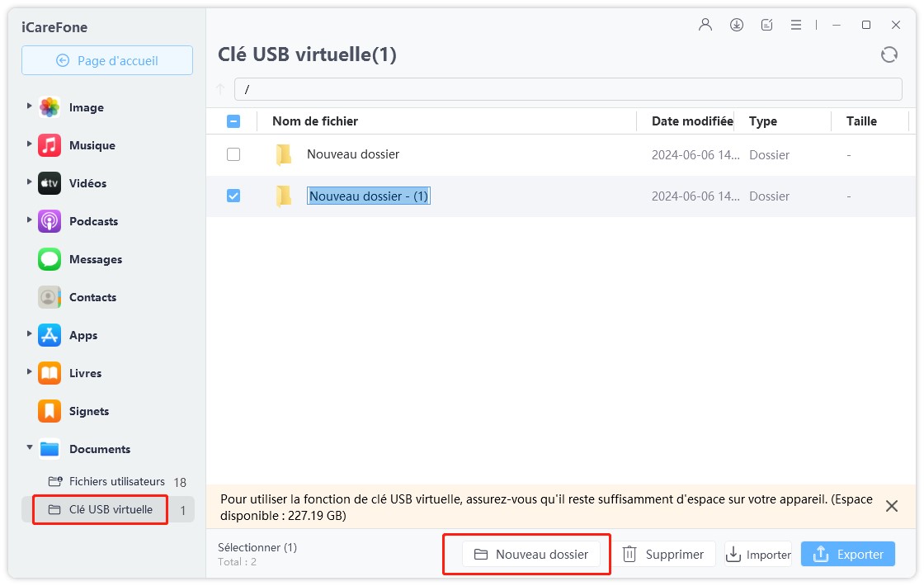
Task: Expand the Image category arrow
Action: [30, 106]
